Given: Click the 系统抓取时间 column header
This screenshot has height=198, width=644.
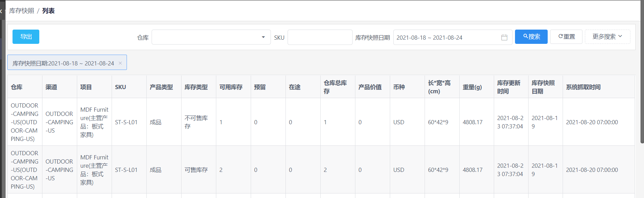Looking at the screenshot, I should (x=583, y=87).
